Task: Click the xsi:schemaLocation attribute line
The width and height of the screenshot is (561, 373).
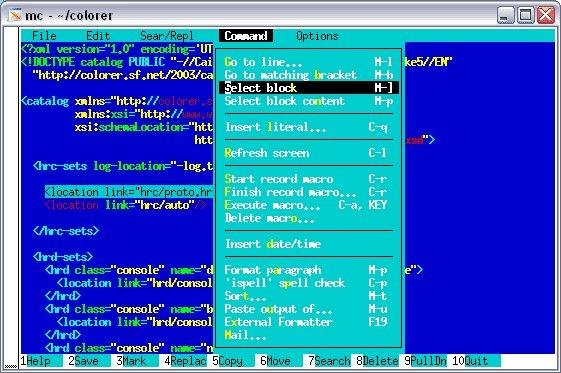Action: pos(144,127)
